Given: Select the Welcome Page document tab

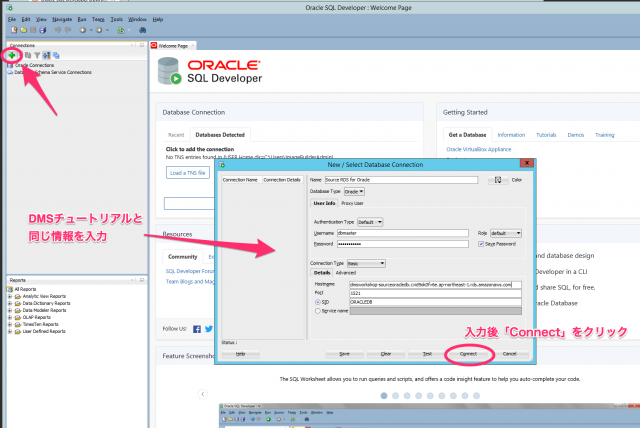Looking at the screenshot, I should pyautogui.click(x=173, y=46).
